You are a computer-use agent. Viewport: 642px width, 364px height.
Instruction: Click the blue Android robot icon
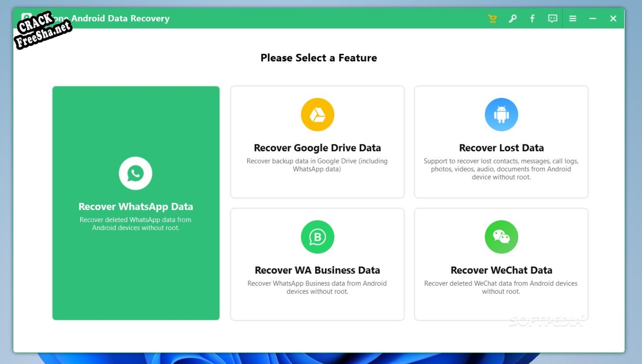(501, 115)
